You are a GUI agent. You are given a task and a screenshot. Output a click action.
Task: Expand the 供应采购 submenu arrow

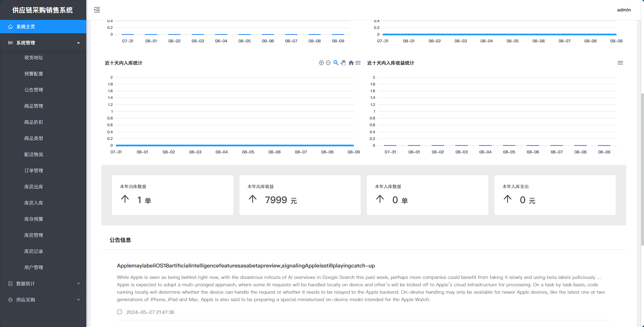pos(78,300)
